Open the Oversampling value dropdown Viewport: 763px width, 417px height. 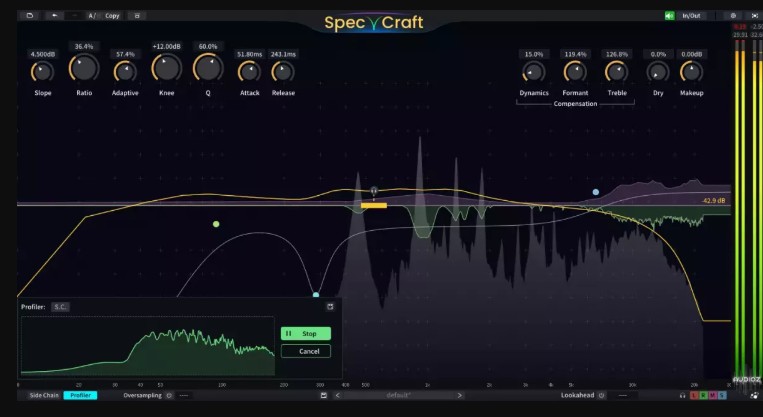pos(183,396)
